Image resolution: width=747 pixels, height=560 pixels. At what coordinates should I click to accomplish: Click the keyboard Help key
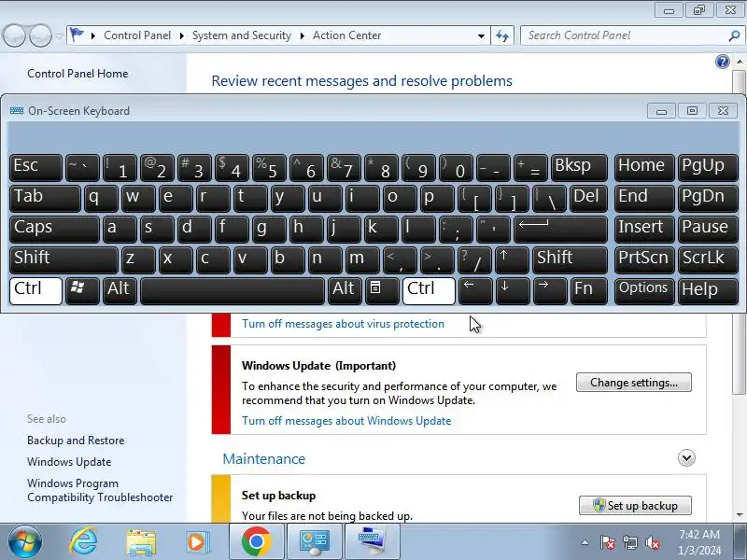click(x=708, y=291)
